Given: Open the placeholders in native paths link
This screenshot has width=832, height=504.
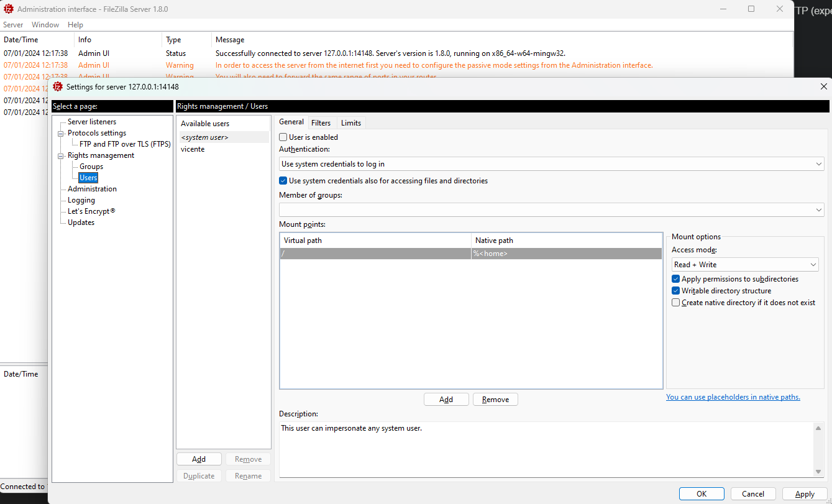Looking at the screenshot, I should pos(733,397).
